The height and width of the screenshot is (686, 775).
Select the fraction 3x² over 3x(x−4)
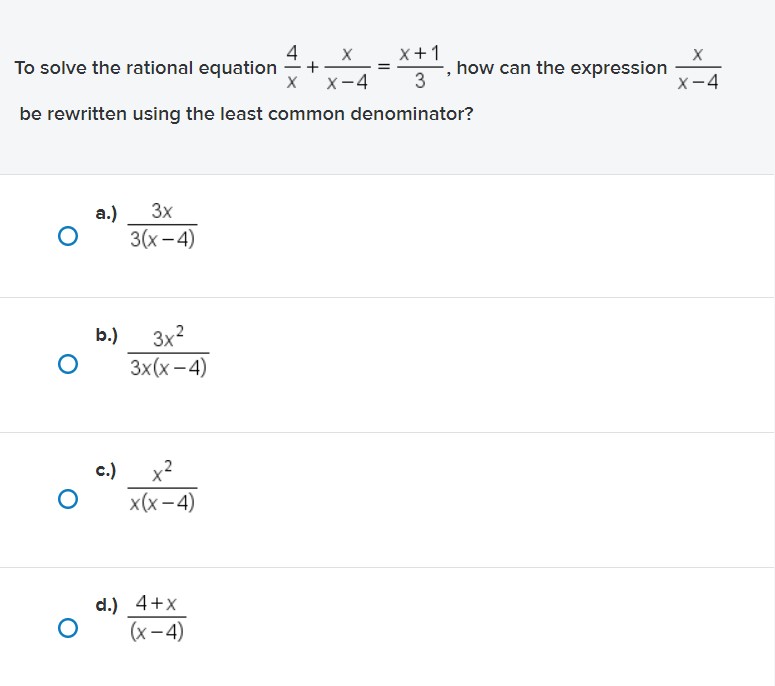coord(168,352)
